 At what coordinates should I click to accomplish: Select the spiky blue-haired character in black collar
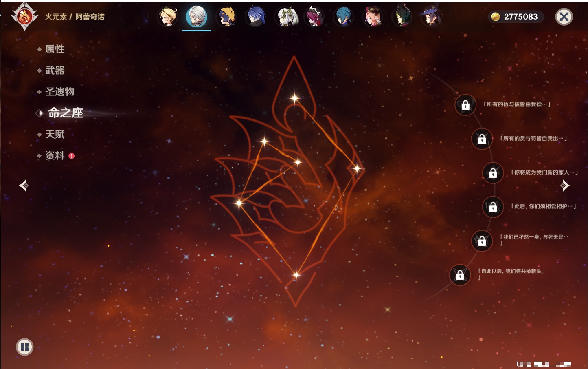(x=256, y=17)
